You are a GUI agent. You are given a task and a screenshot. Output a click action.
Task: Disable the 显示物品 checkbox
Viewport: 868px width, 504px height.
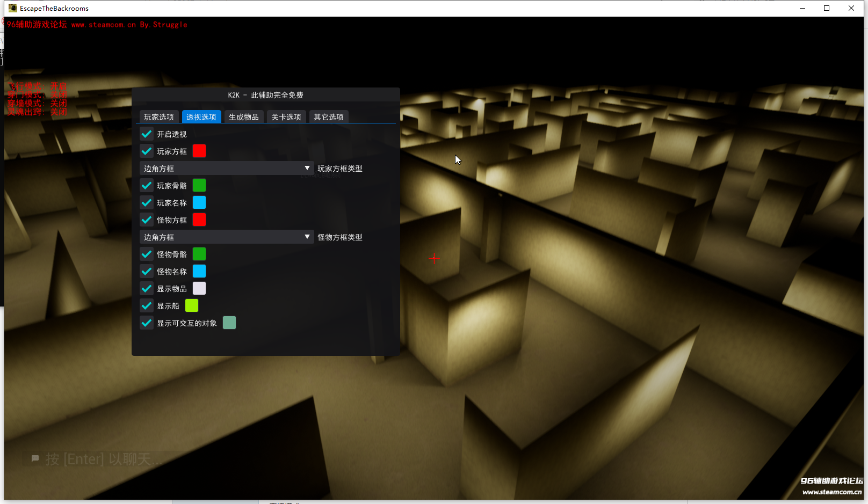tap(147, 289)
